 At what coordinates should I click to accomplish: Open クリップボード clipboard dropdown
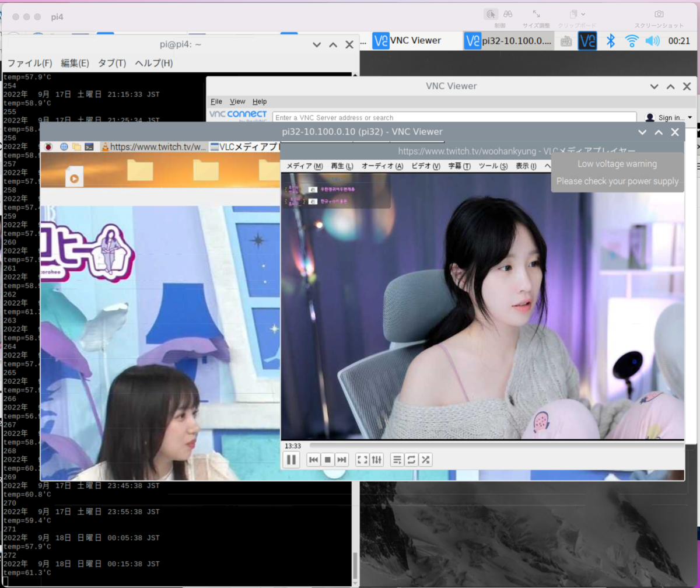pos(577,17)
